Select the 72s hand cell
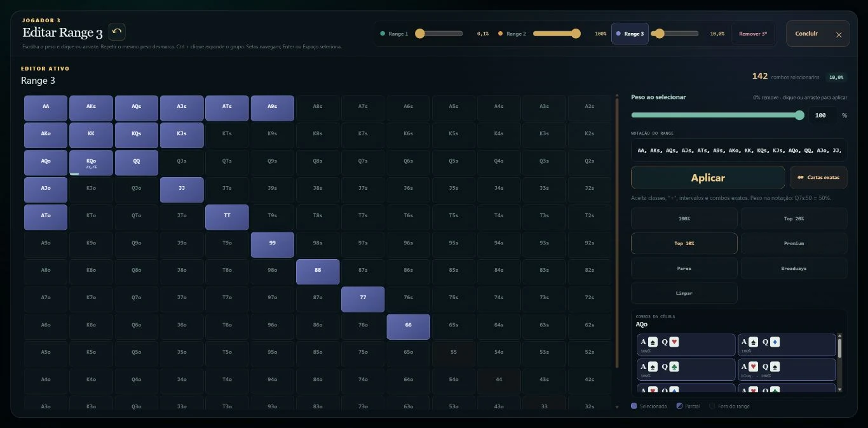This screenshot has height=428, width=868. click(x=590, y=299)
